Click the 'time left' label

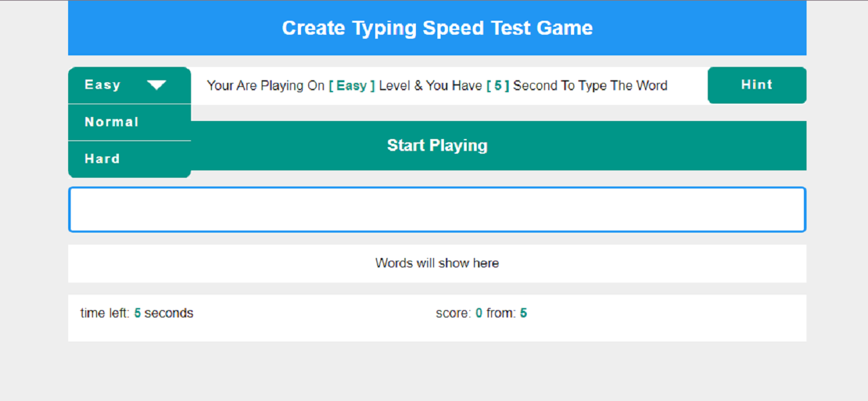(105, 313)
